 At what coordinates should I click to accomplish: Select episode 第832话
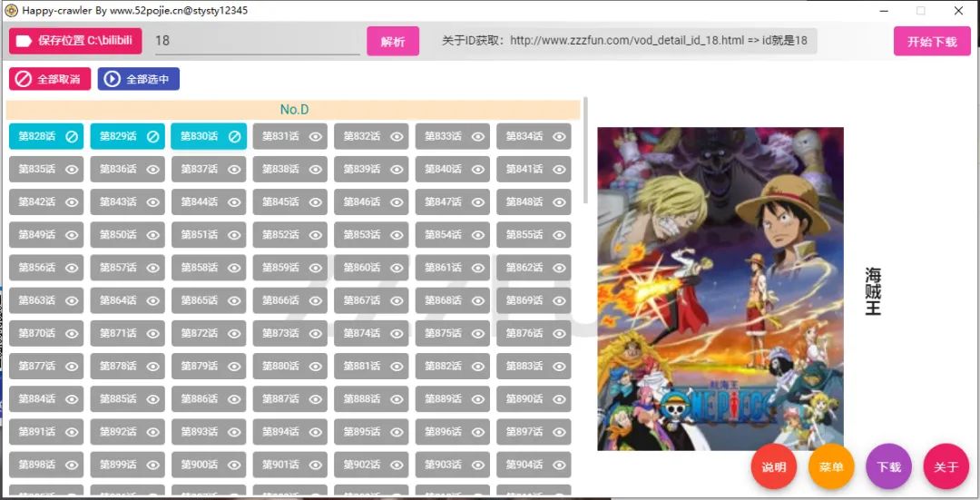371,136
